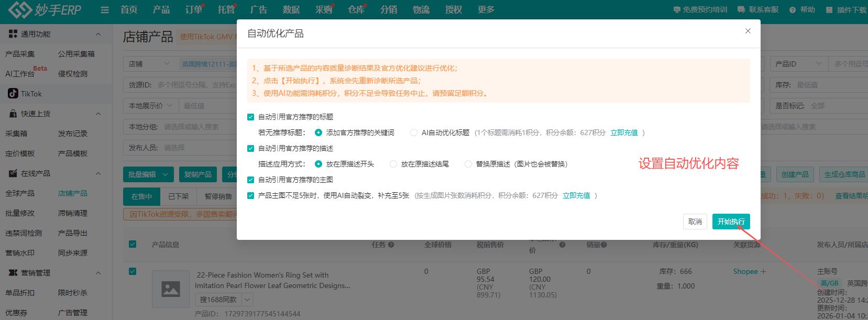Choose 放在原描述结尾 radio button

393,164
